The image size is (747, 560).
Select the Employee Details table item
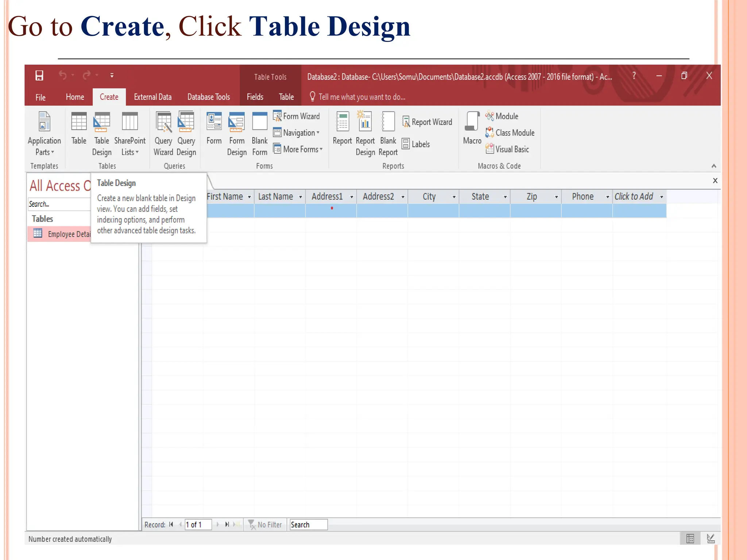tap(59, 234)
